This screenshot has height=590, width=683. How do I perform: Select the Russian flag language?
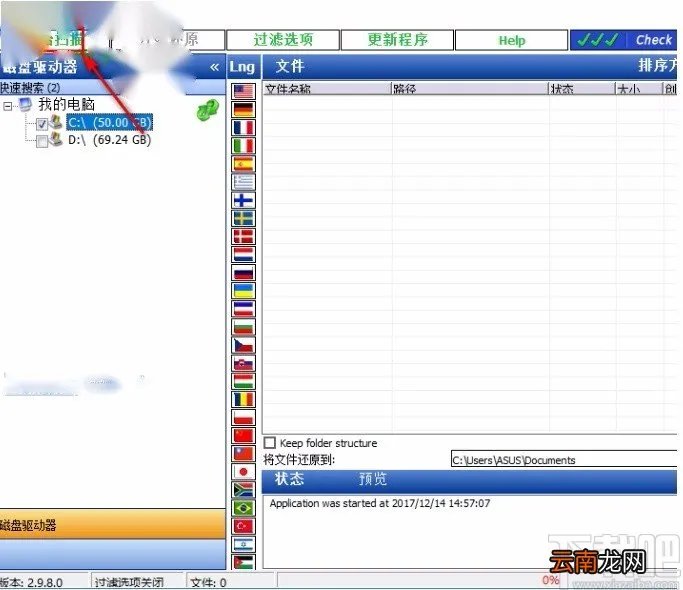[x=243, y=272]
